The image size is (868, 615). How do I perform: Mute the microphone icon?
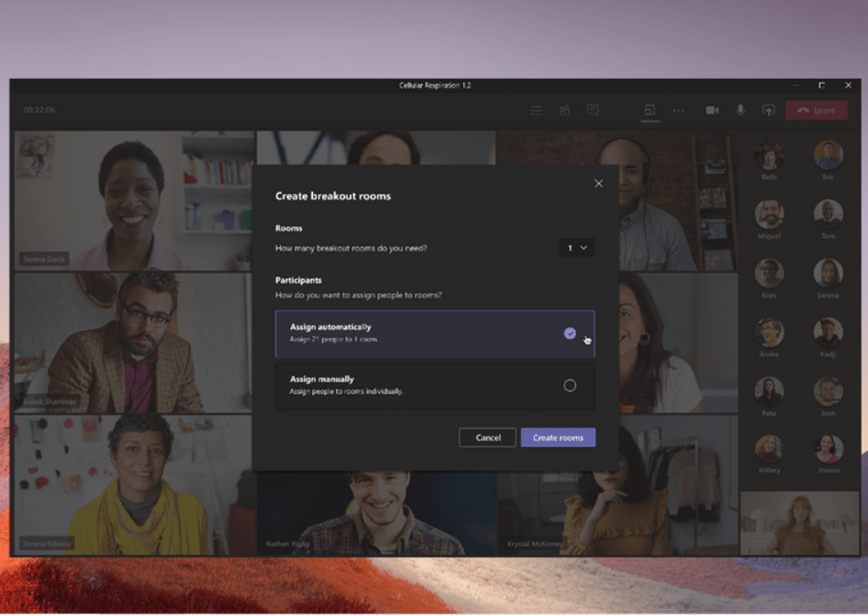[741, 110]
